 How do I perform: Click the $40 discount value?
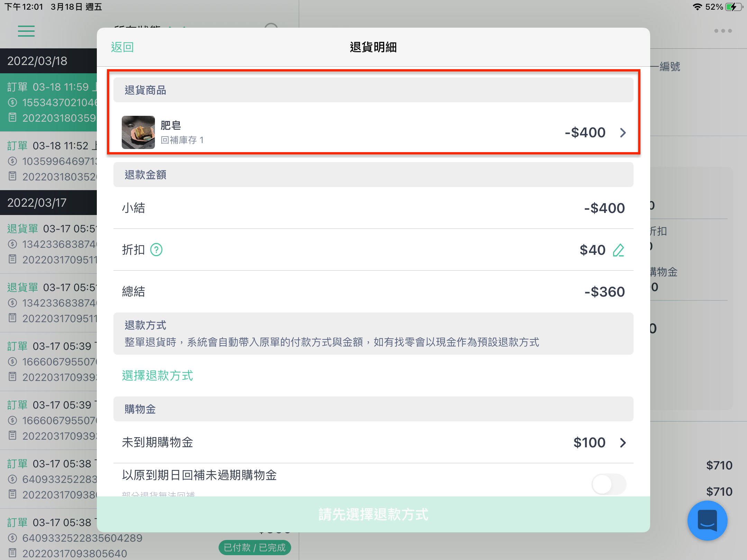click(x=592, y=250)
